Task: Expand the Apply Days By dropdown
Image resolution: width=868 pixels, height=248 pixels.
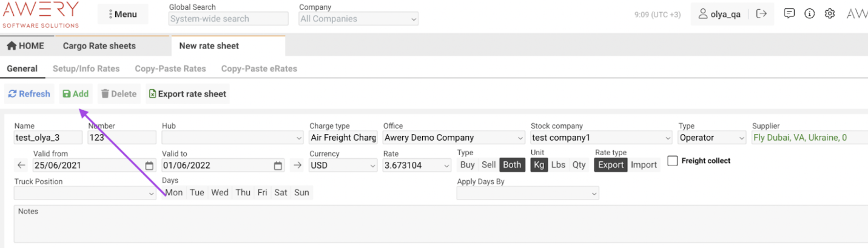Action: click(528, 193)
